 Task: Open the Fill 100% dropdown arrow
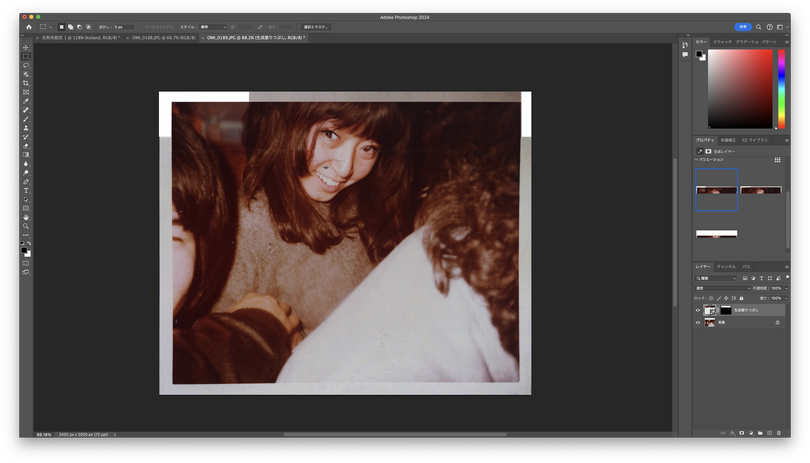(x=786, y=298)
